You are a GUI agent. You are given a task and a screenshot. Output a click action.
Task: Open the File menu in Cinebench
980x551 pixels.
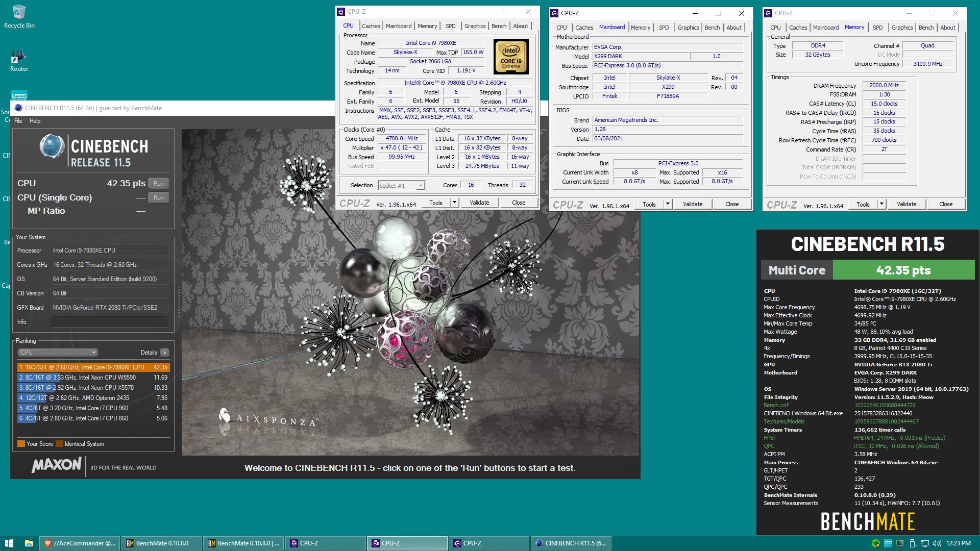[x=18, y=121]
